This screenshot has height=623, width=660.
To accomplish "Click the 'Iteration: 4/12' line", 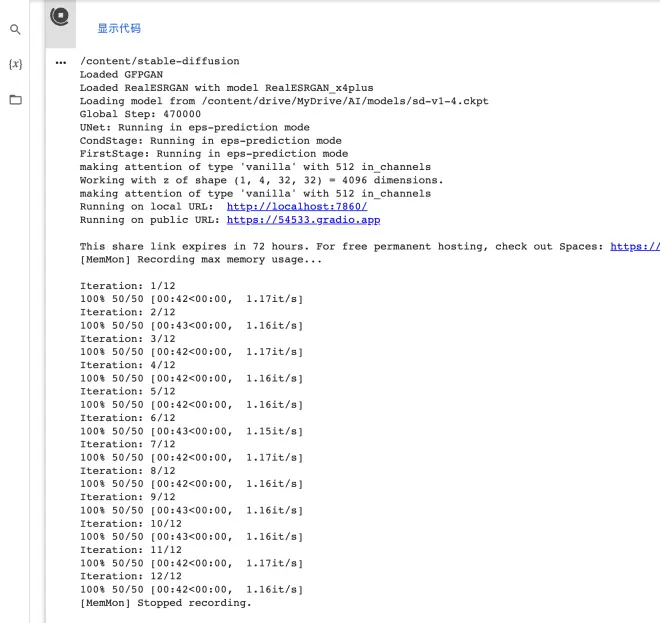I will [128, 365].
